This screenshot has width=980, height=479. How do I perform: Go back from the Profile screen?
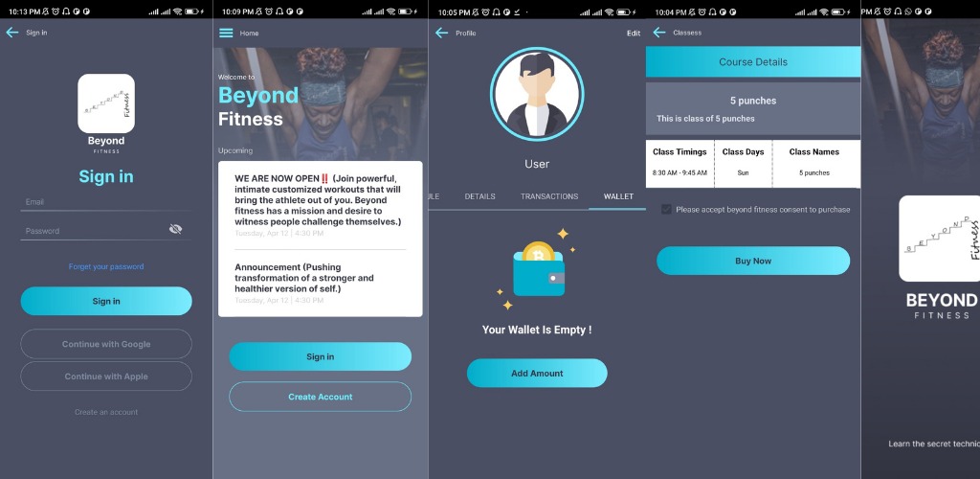[x=441, y=33]
